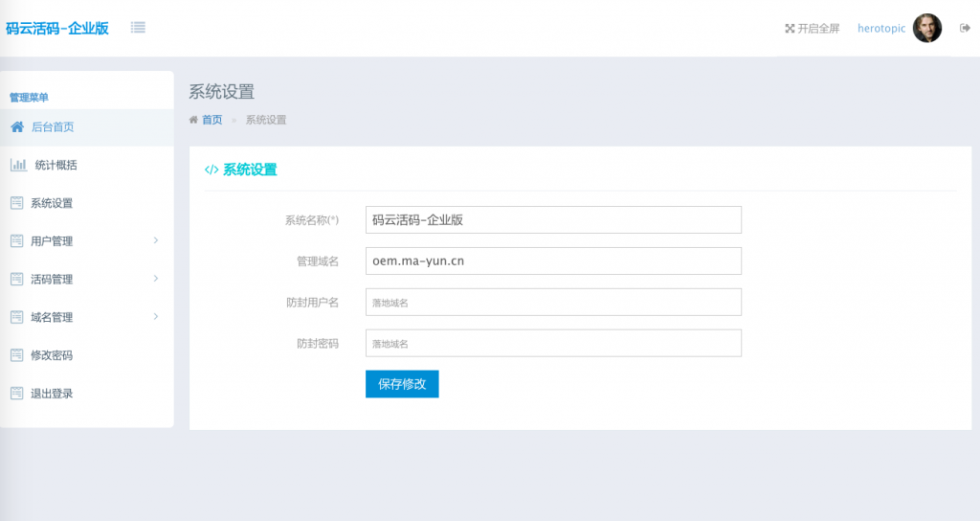Click the breadcrumb home icon
The height and width of the screenshot is (521, 980).
click(194, 120)
